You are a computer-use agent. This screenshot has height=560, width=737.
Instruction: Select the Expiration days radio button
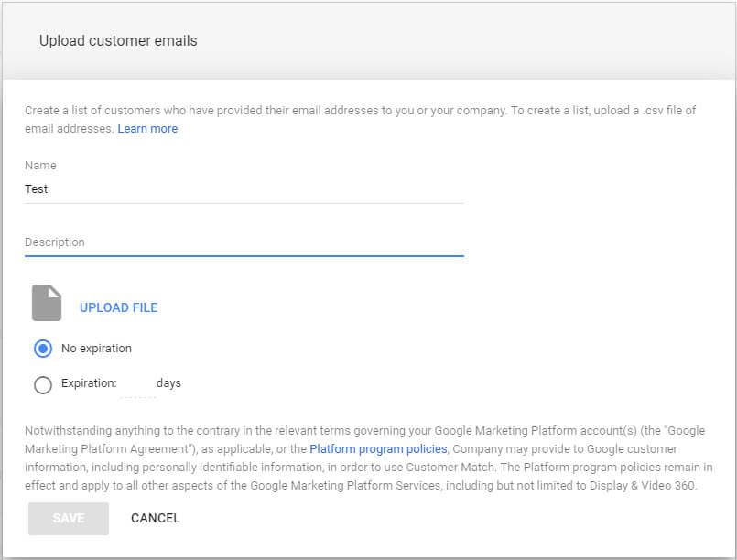click(43, 384)
